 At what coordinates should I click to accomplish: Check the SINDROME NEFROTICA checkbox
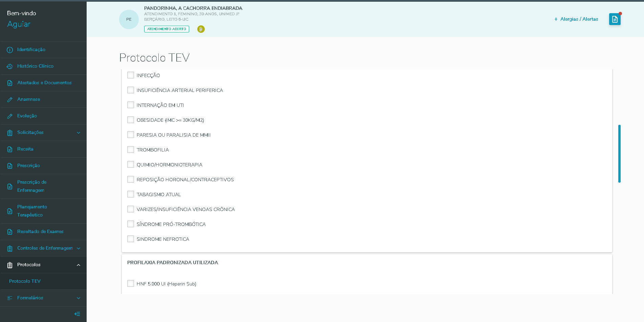[131, 239]
